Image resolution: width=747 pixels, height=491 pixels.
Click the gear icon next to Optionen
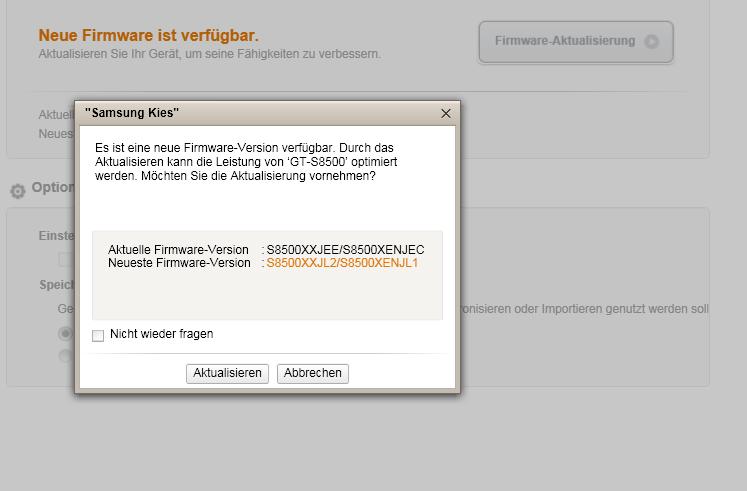click(18, 190)
